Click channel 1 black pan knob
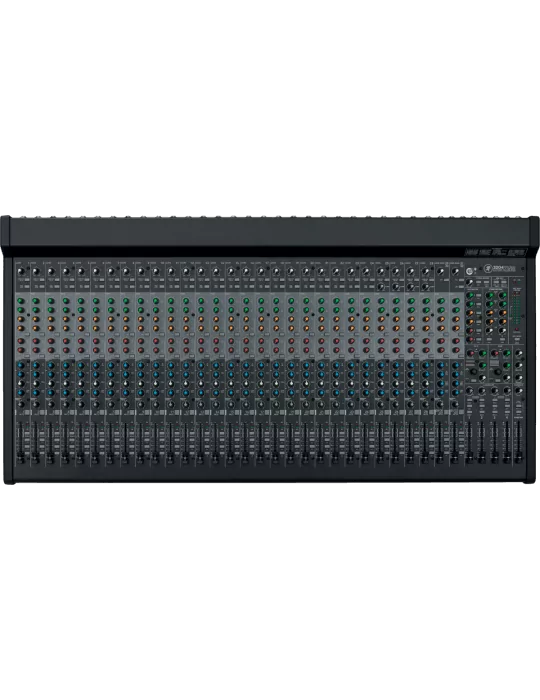 [21, 404]
